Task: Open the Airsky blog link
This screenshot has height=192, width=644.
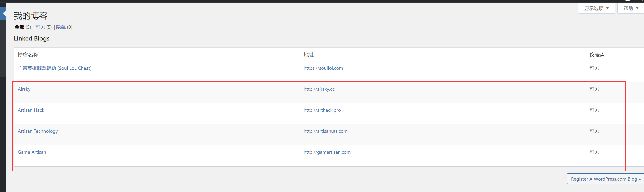Action: click(24, 89)
